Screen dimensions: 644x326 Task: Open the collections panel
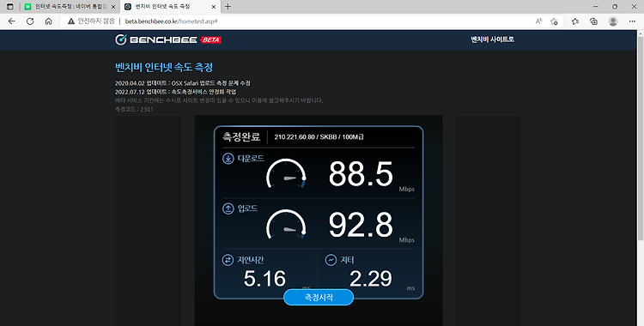[x=593, y=21]
